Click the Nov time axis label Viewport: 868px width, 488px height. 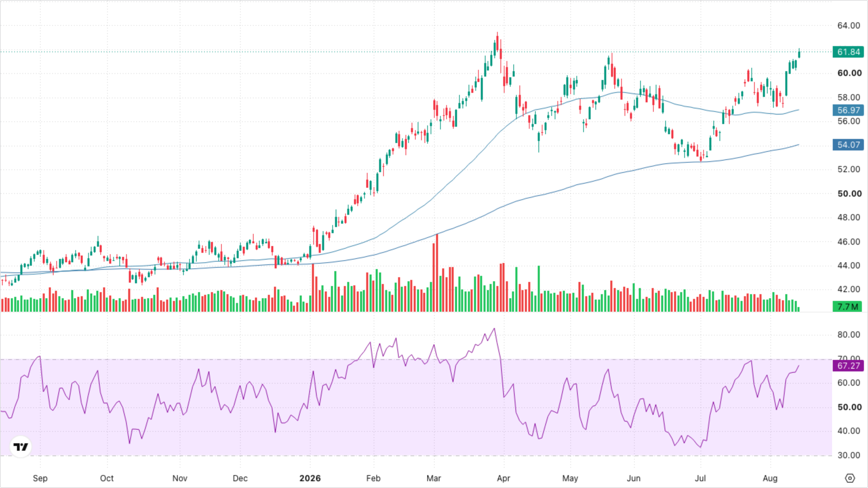pos(180,478)
